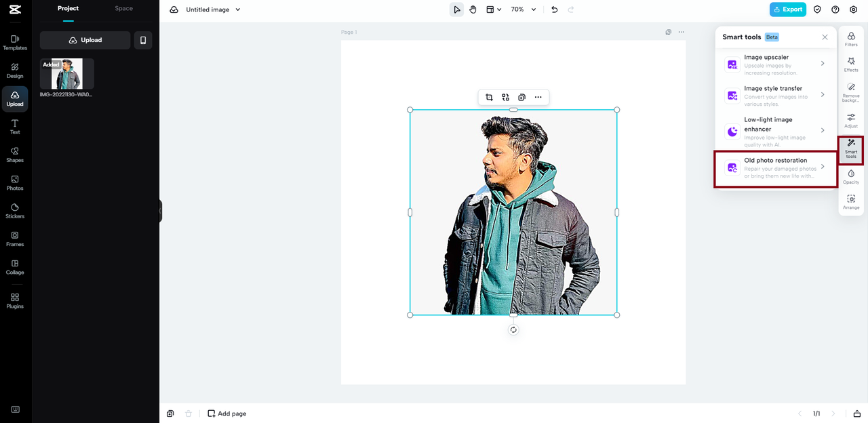This screenshot has width=868, height=423.
Task: Open the Opacity control
Action: [x=851, y=177]
